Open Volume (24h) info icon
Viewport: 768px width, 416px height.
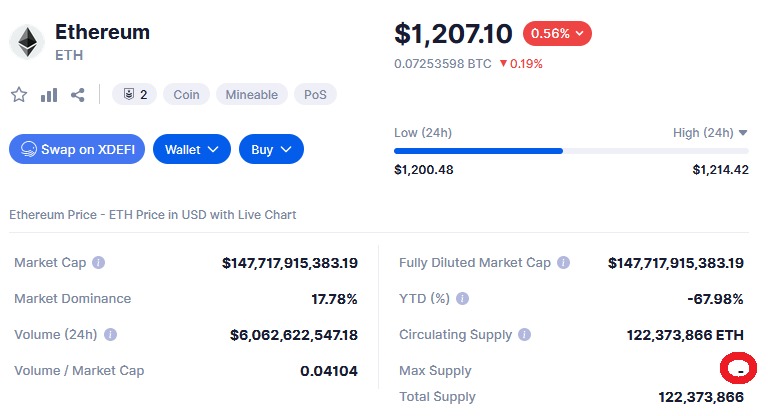(x=110, y=335)
